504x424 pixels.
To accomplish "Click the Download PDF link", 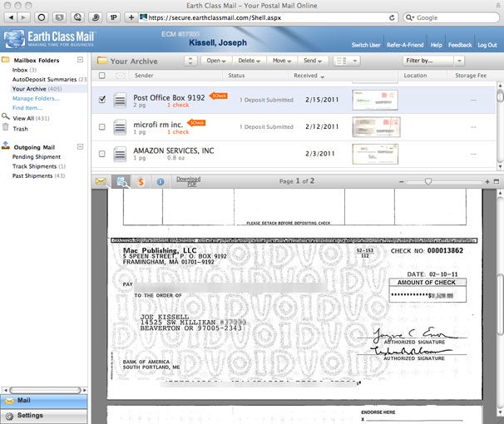I will click(188, 181).
